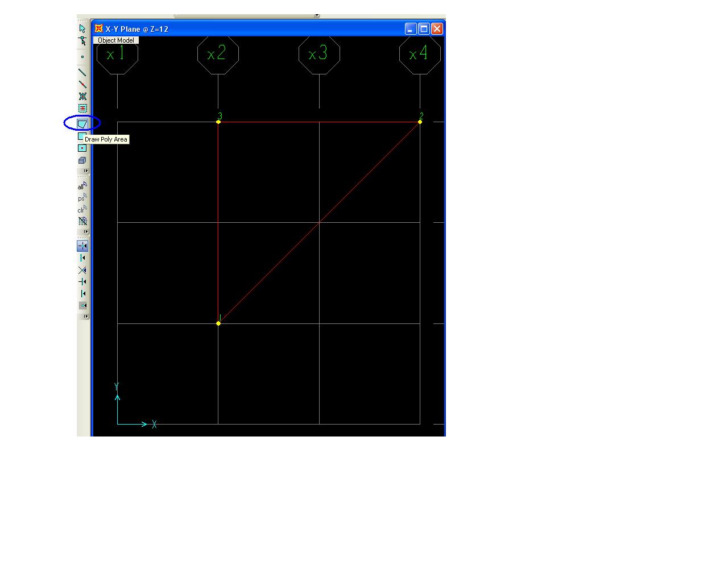The height and width of the screenshot is (582, 728).
Task: Click yellow joint point 2
Action: (x=420, y=122)
